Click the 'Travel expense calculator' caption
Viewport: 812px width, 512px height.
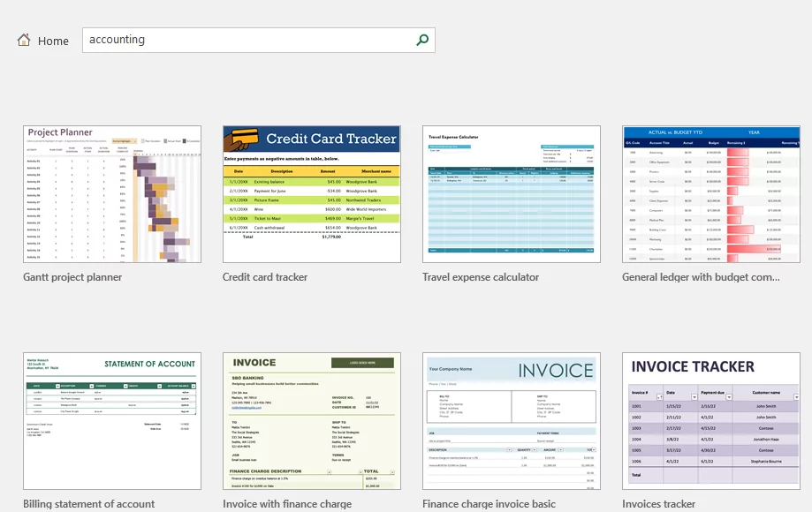click(481, 277)
